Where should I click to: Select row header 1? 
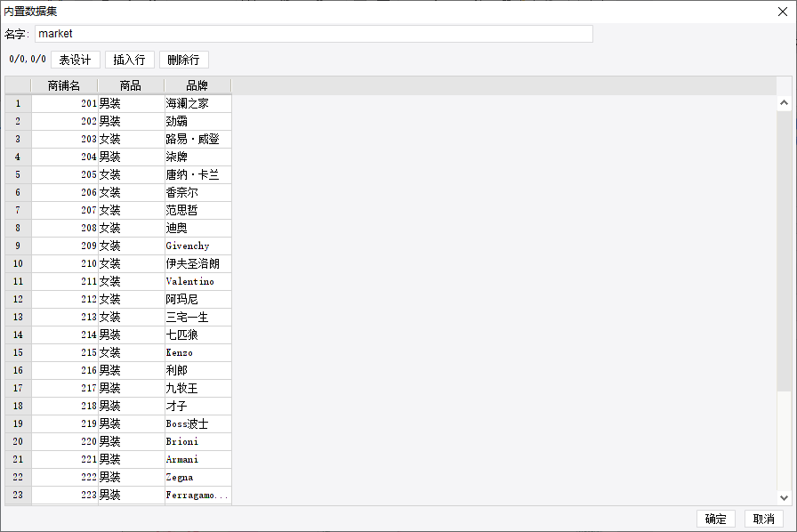coord(19,104)
